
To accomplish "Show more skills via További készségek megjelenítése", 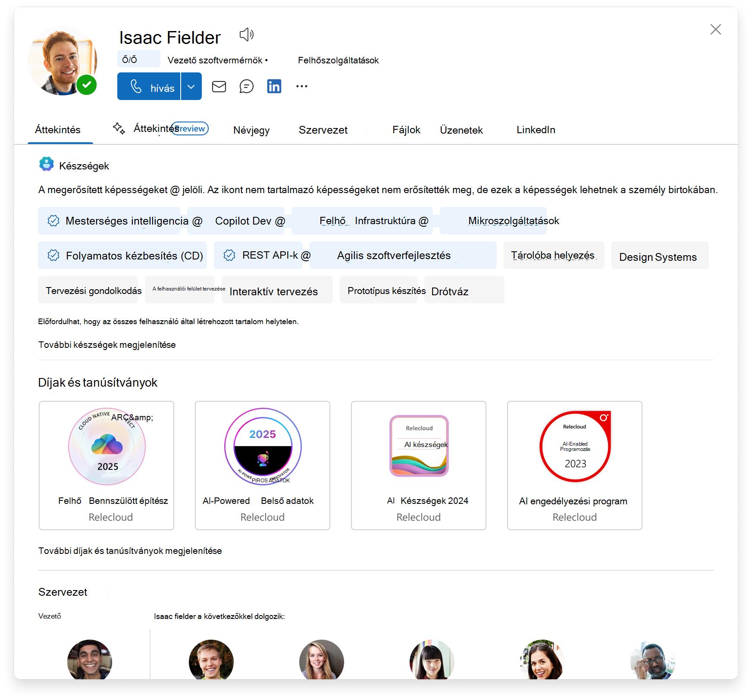I will [x=107, y=345].
